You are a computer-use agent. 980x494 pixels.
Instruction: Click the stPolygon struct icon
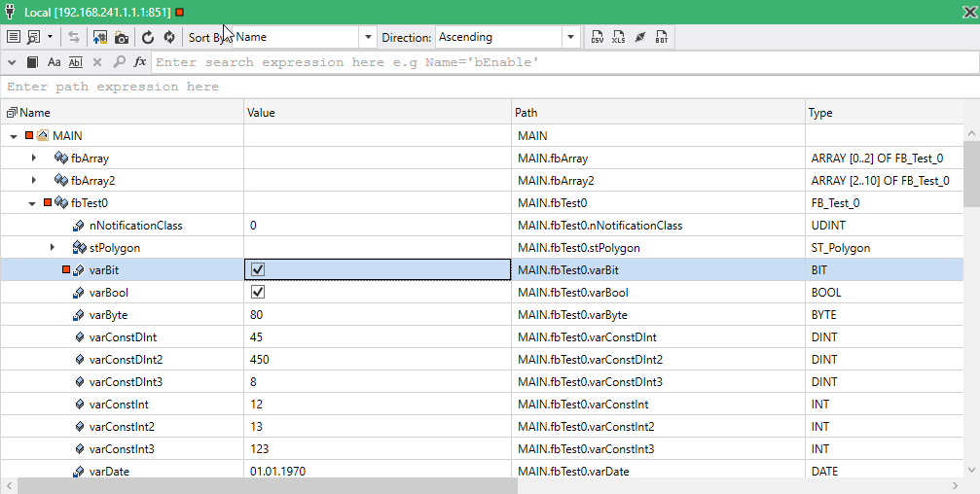[80, 247]
